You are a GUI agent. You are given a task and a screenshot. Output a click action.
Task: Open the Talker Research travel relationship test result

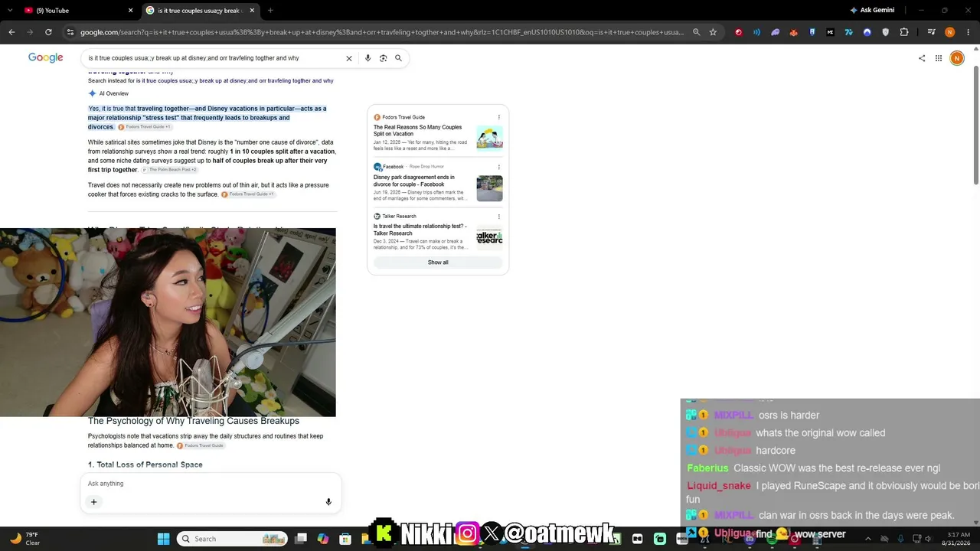pos(420,230)
